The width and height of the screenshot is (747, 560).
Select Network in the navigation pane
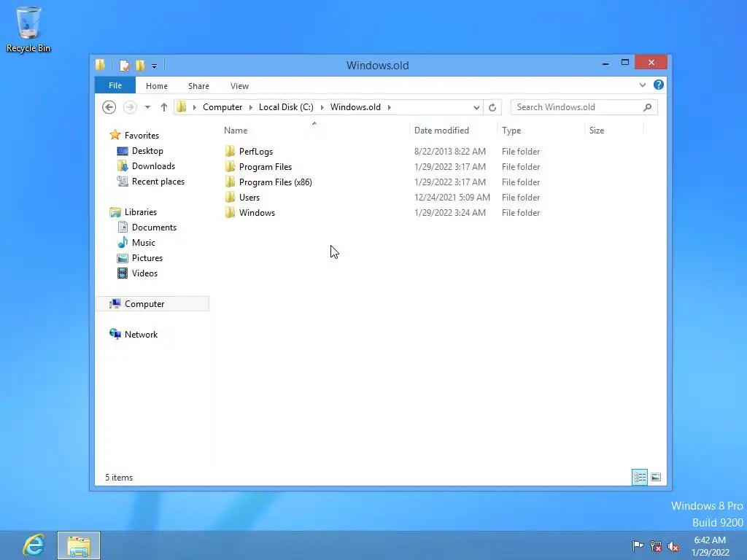pos(141,334)
